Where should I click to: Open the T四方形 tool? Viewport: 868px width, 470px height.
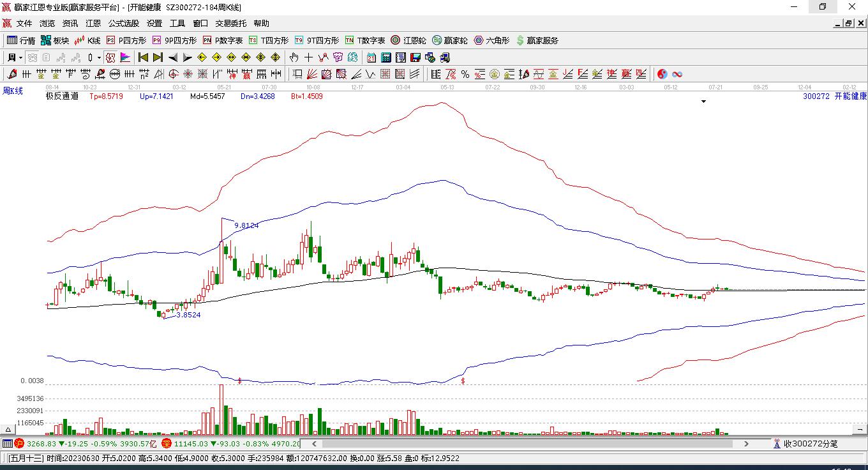(269, 40)
